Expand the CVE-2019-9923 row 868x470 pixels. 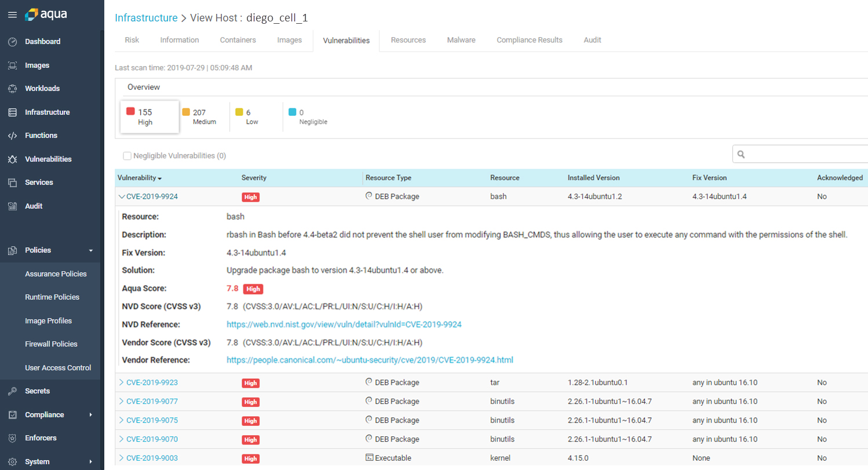(x=121, y=382)
